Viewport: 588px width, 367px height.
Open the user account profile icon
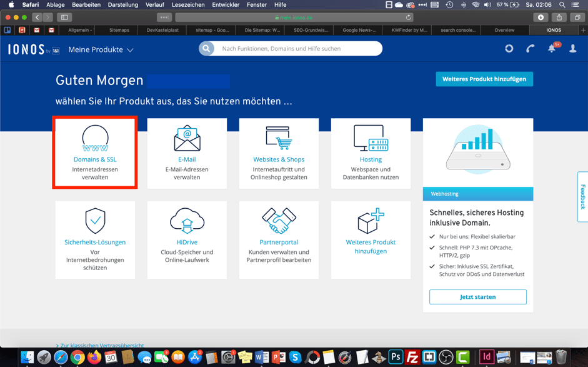pos(573,49)
